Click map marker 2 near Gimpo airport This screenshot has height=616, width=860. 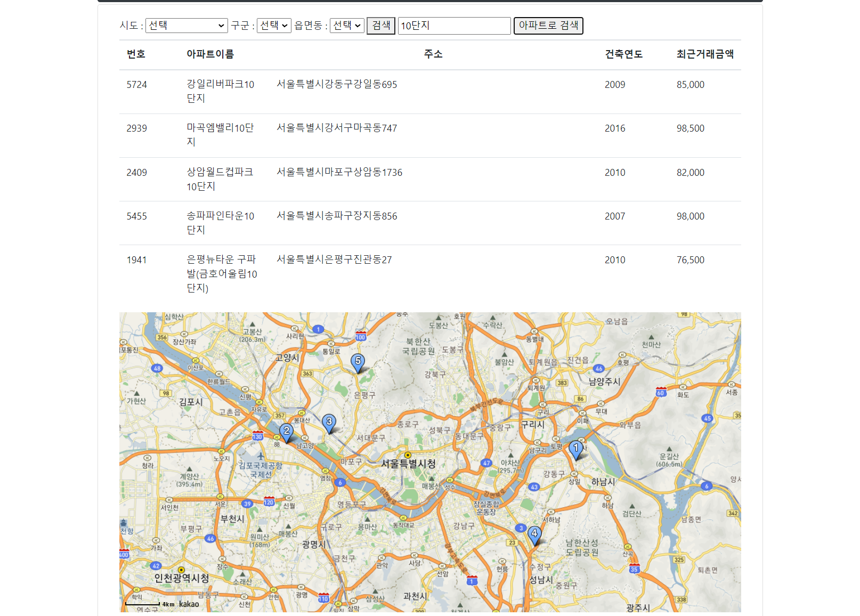[x=287, y=432]
